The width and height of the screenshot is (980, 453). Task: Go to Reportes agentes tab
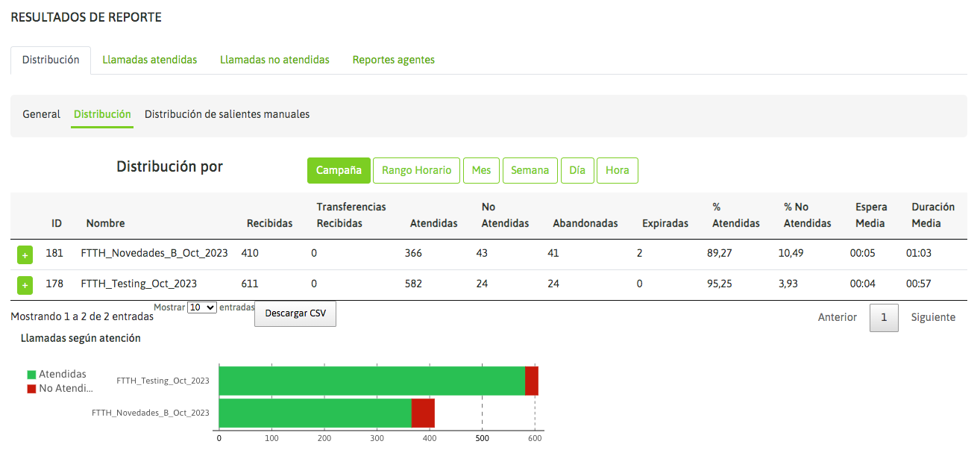[393, 60]
